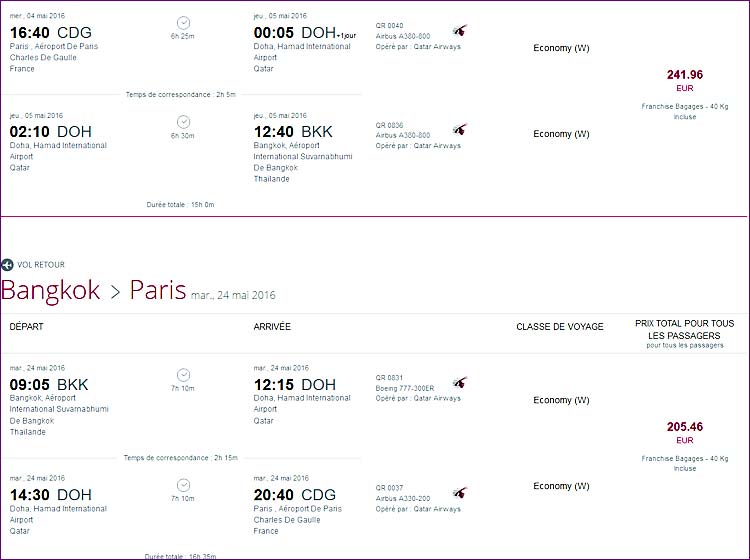Screen dimensions: 750x560
Task: Click the Qatar Airways logo beside flight QR 0037
Action: [459, 494]
